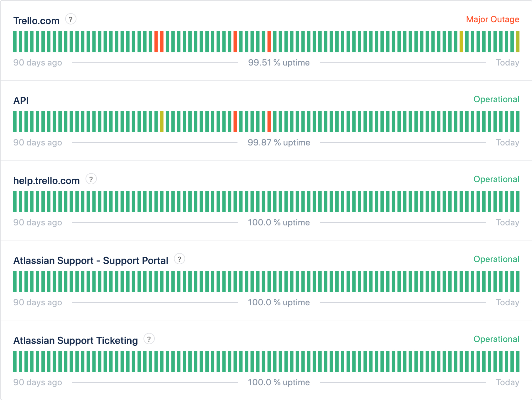Viewport: 532px width, 400px height.
Task: Click the 100.0 % uptime label under help.trello.com
Action: coord(279,223)
